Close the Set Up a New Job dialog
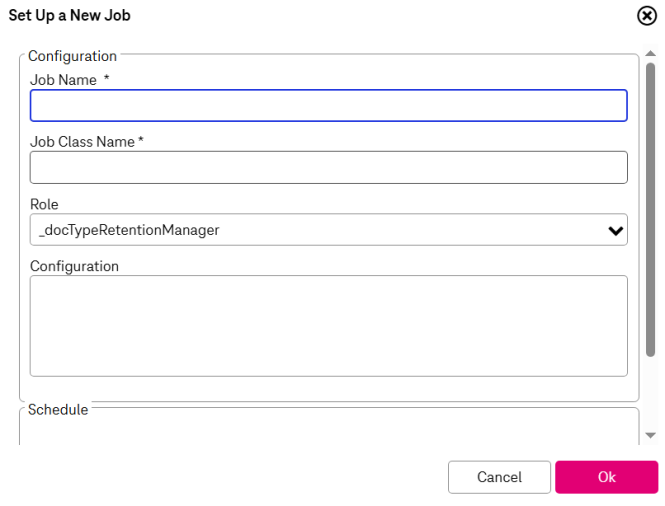 tap(646, 16)
